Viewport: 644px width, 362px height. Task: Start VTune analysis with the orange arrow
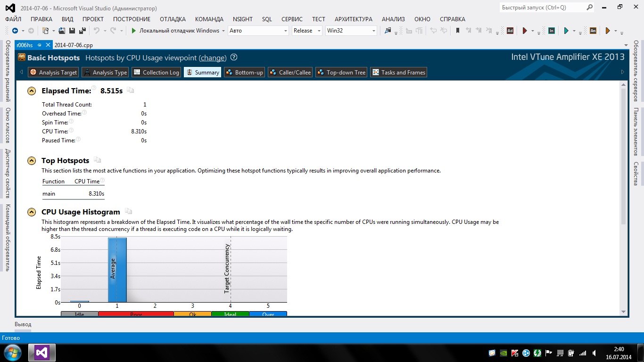pyautogui.click(x=608, y=31)
